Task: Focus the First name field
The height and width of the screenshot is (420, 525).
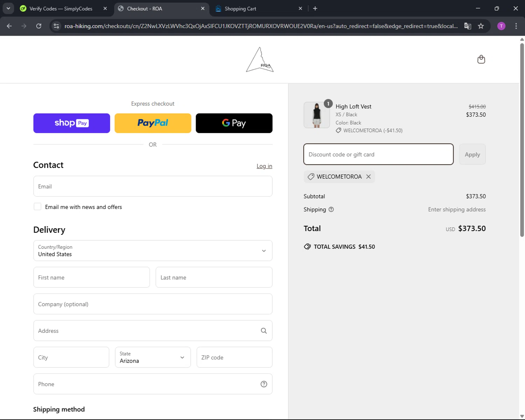Action: [92, 278]
